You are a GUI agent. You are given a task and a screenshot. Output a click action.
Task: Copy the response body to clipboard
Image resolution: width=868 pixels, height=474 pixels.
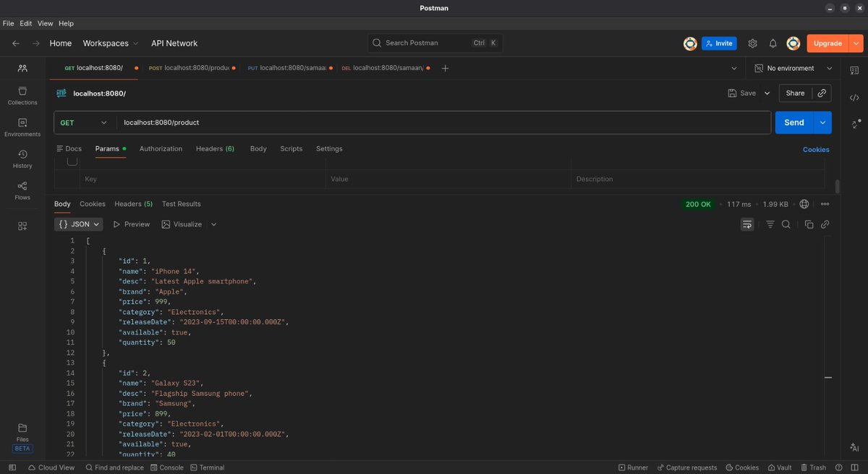click(x=809, y=224)
